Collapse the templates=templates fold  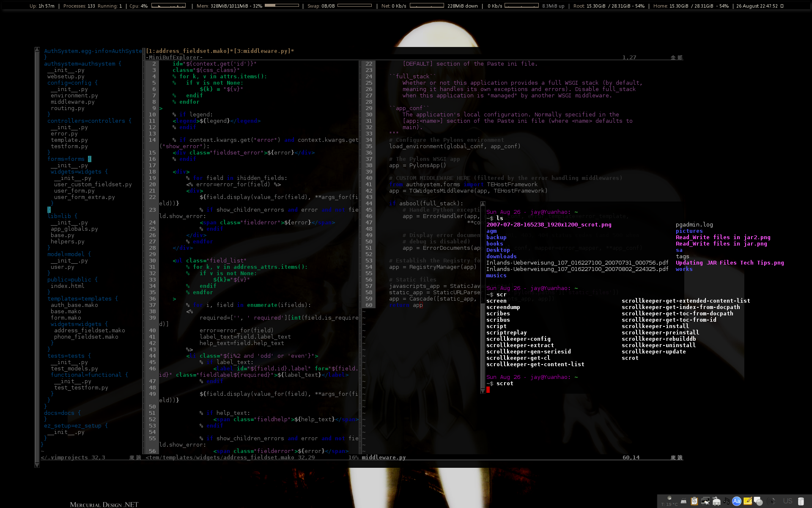tap(83, 299)
